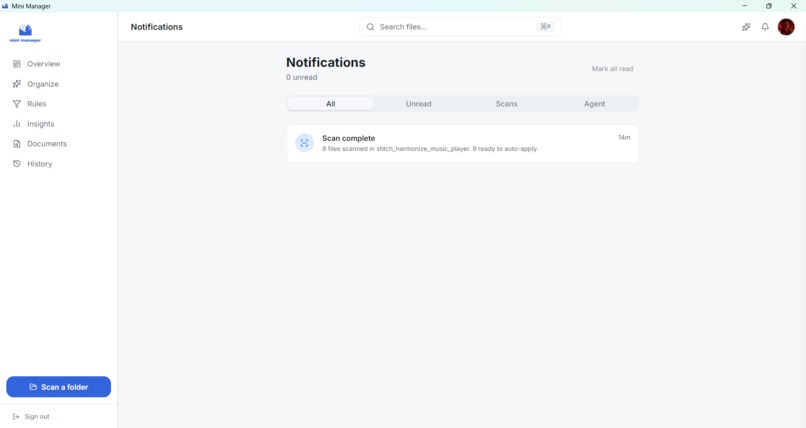Click the ⌘K shortcut badge in search
Screen dimensions: 806x428
(545, 26)
